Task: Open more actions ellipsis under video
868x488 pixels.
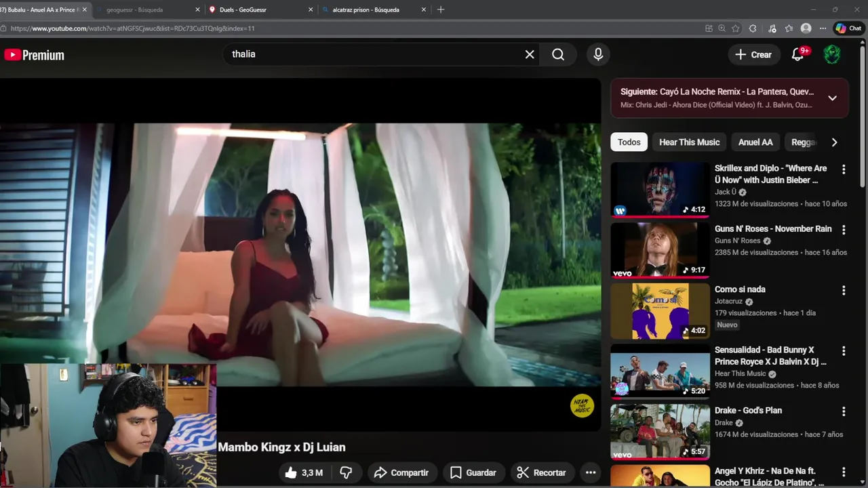Action: tap(591, 472)
